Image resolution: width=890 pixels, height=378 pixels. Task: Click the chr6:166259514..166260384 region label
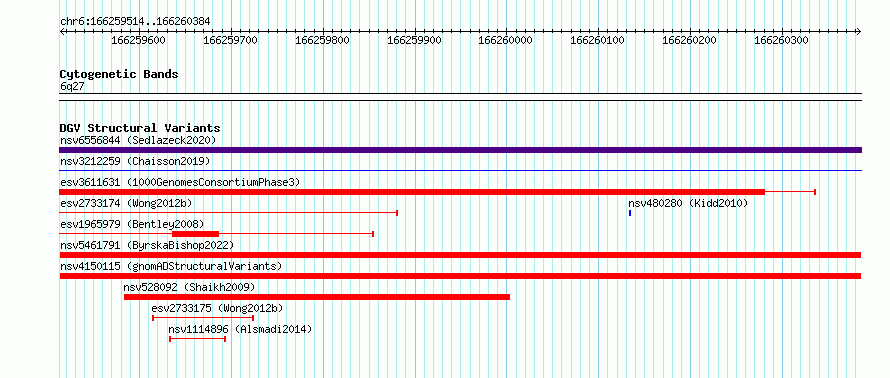pyautogui.click(x=135, y=22)
